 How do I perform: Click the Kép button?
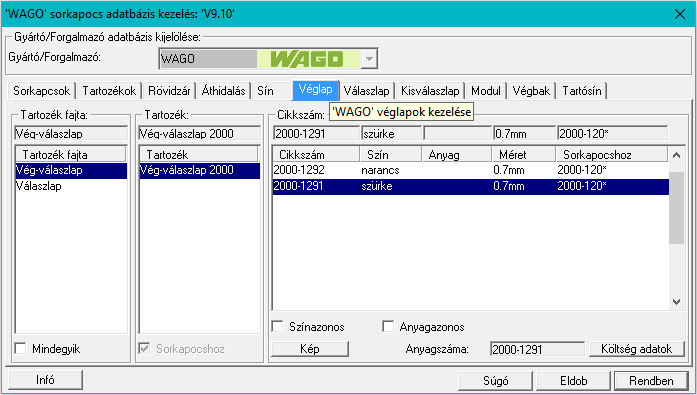coord(310,349)
